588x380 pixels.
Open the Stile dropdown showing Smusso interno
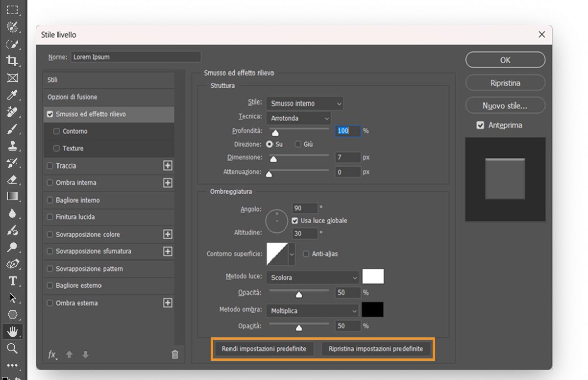click(304, 103)
